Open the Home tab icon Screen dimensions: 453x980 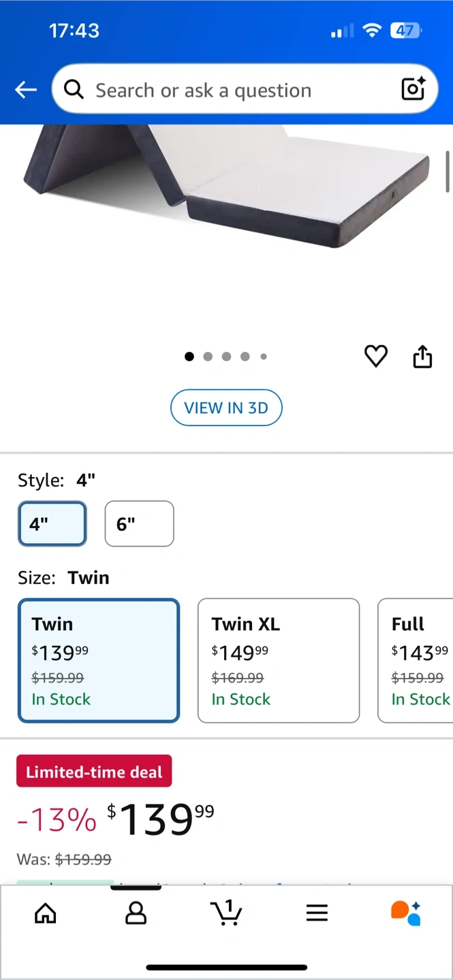46,913
